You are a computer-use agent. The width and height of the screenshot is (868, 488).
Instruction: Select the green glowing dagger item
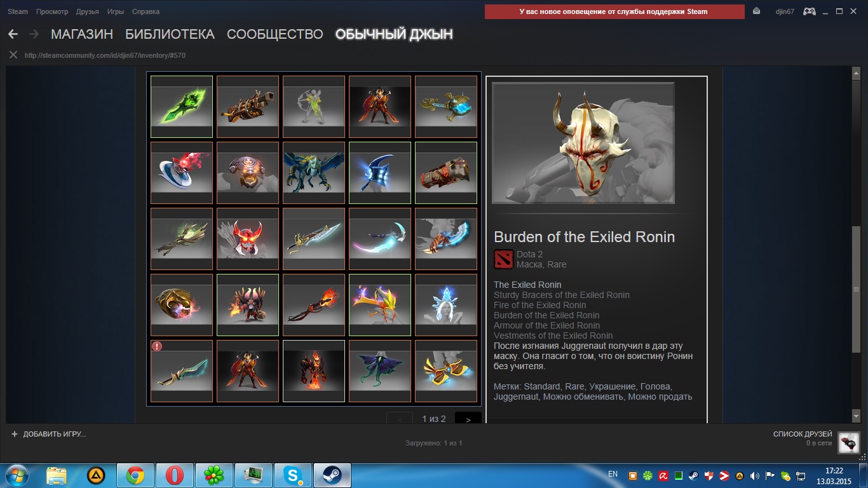(182, 107)
